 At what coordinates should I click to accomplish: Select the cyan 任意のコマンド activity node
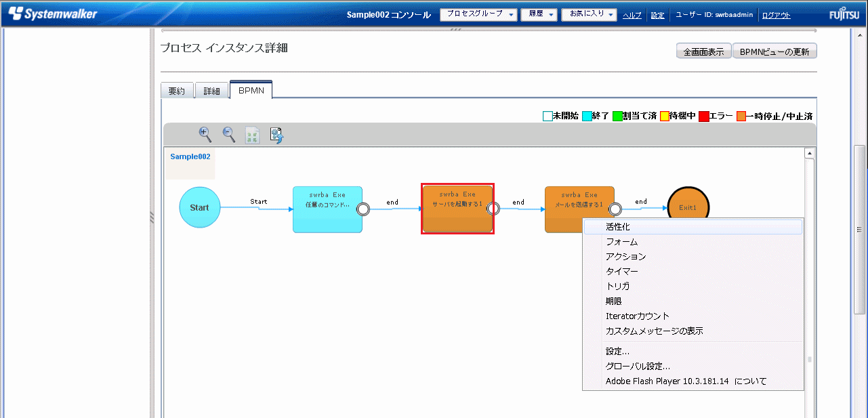click(x=327, y=209)
